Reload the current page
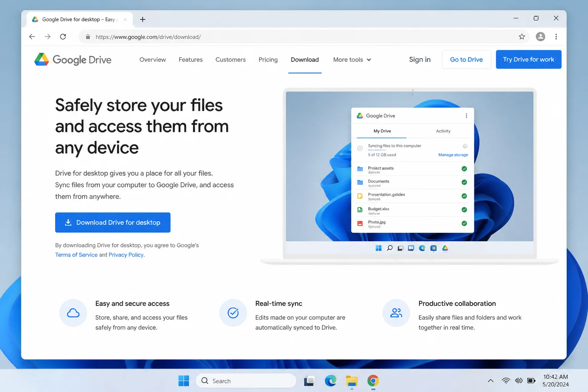The width and height of the screenshot is (588, 392). pyautogui.click(x=63, y=37)
